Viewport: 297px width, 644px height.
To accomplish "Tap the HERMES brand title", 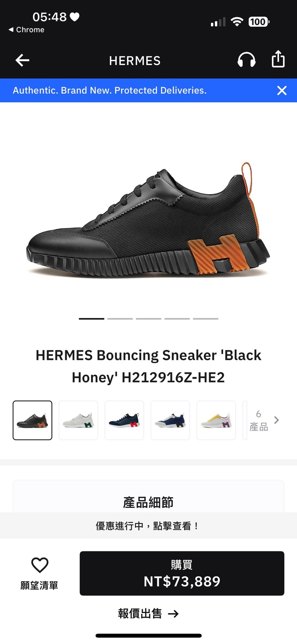I will click(x=135, y=61).
